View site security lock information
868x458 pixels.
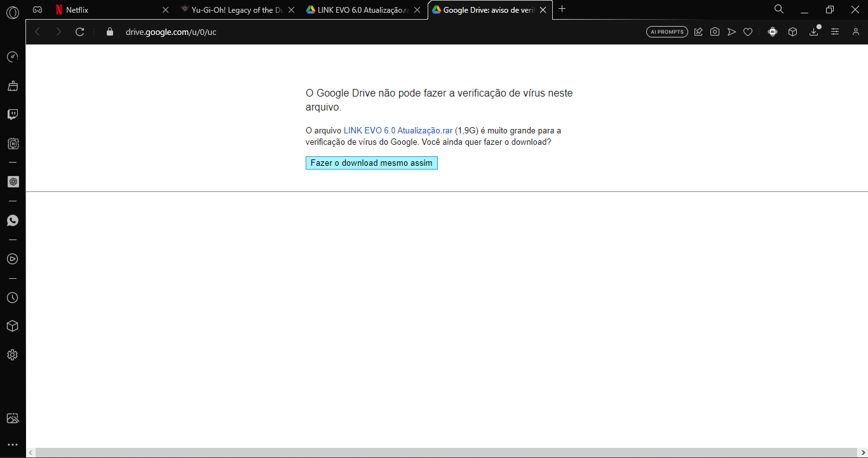point(110,32)
